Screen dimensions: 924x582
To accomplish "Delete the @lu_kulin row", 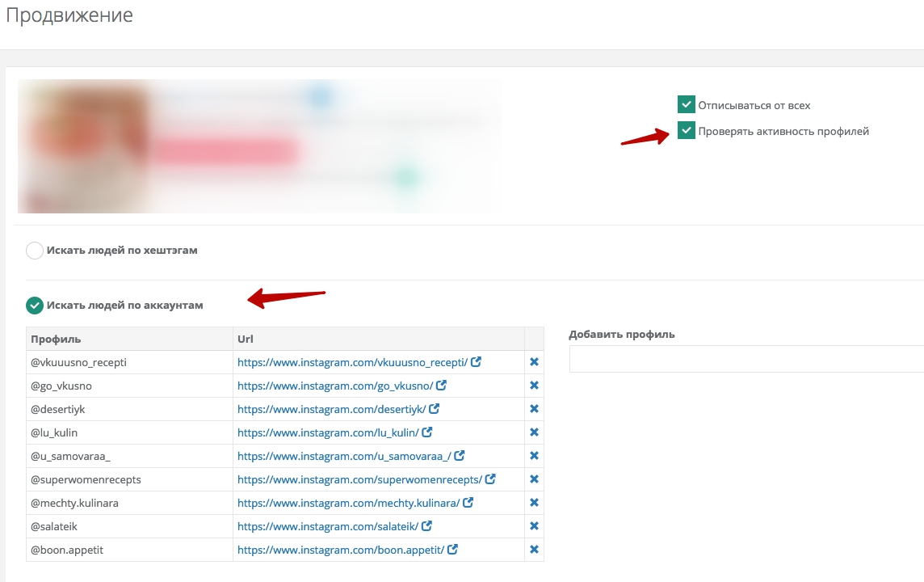I will pyautogui.click(x=534, y=432).
